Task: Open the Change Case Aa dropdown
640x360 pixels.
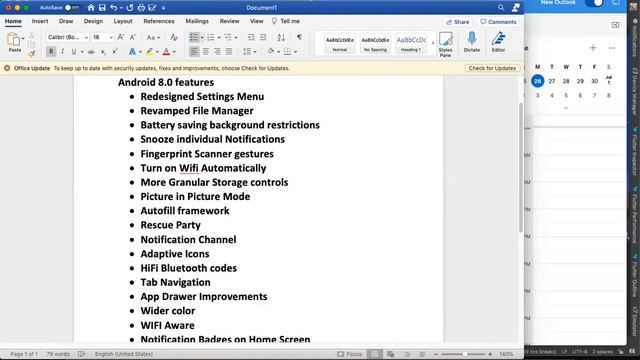Action: point(153,38)
